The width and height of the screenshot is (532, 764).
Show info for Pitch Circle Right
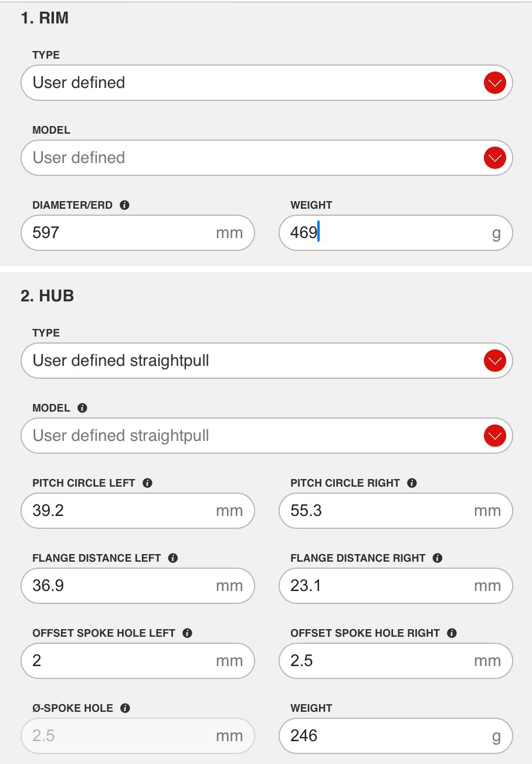412,483
